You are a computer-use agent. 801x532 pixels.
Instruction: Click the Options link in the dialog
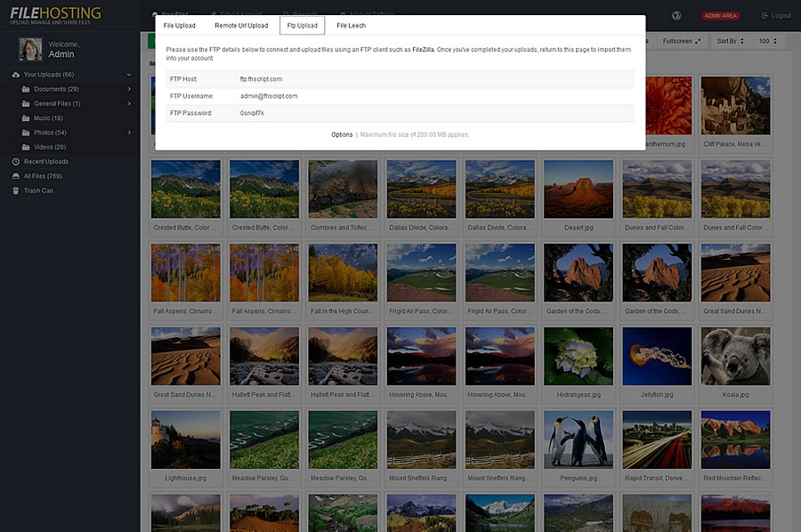coord(342,135)
